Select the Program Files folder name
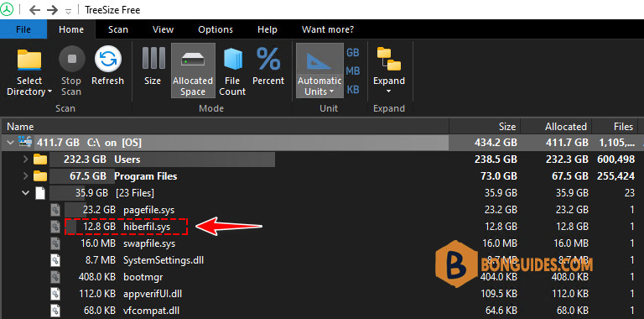 pyautogui.click(x=145, y=176)
